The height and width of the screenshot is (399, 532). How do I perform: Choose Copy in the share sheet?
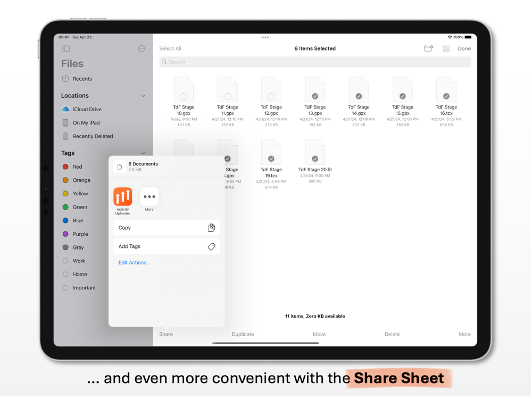coord(167,228)
